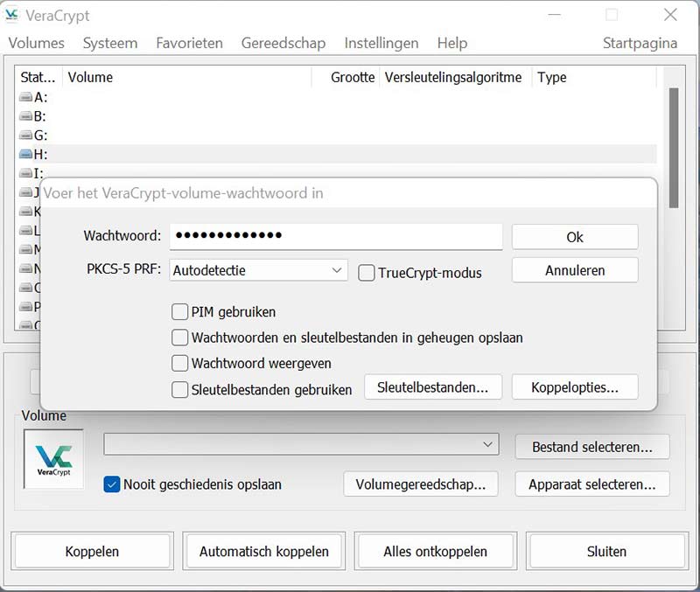700x592 pixels.
Task: Click the Versleutelingsalgoritme column header
Action: tap(456, 77)
